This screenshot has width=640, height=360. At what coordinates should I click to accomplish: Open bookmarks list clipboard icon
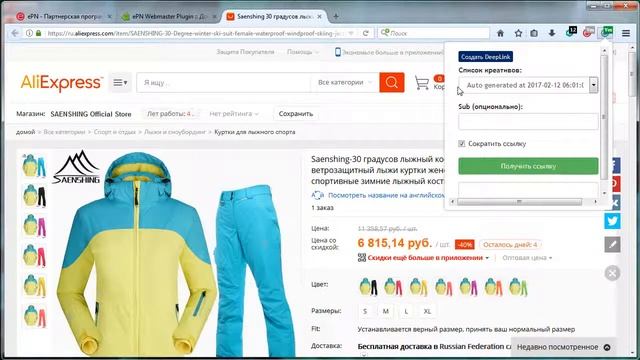534,33
